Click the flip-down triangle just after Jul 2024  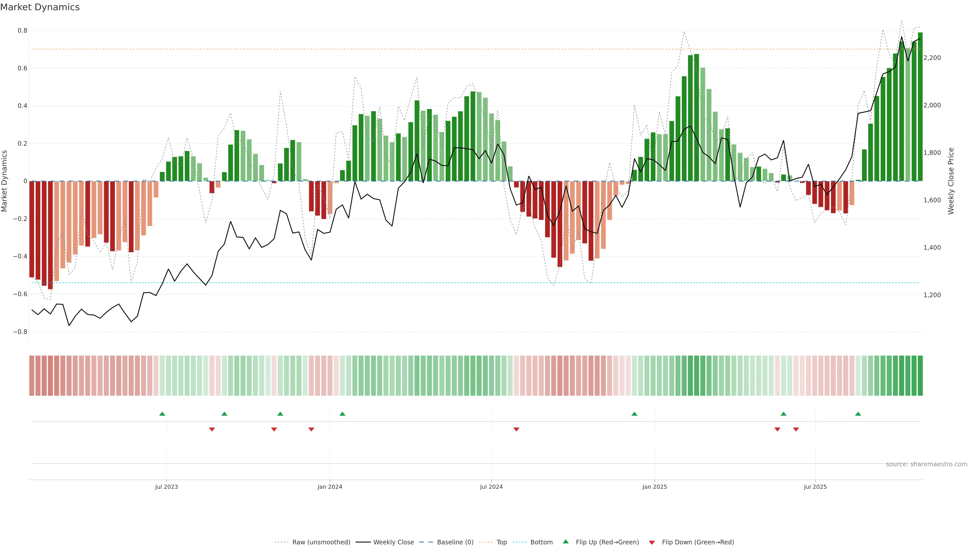tap(516, 429)
